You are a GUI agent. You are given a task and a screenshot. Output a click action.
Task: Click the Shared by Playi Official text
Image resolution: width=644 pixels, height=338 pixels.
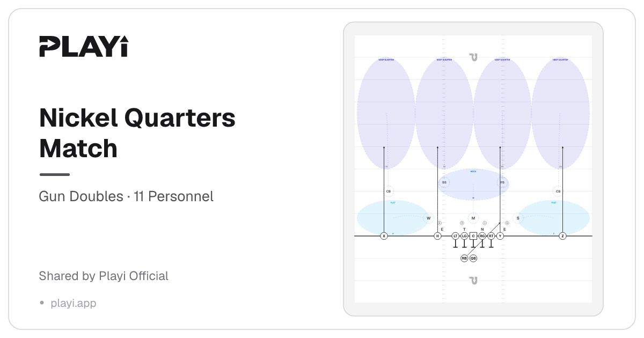pos(104,276)
